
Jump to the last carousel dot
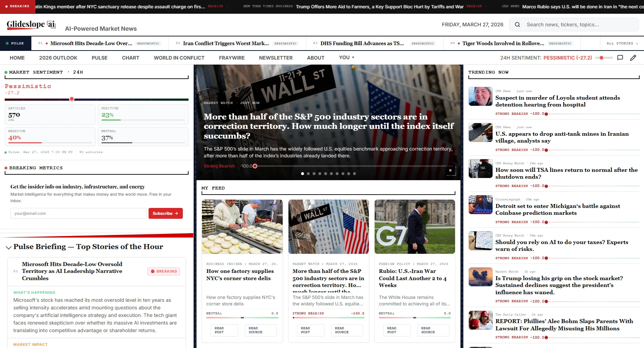tap(354, 174)
